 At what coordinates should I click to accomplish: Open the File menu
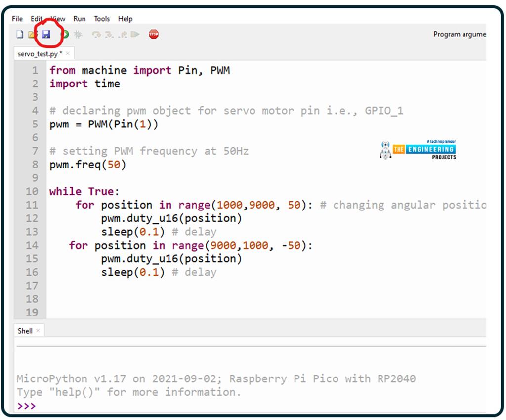coord(17,19)
